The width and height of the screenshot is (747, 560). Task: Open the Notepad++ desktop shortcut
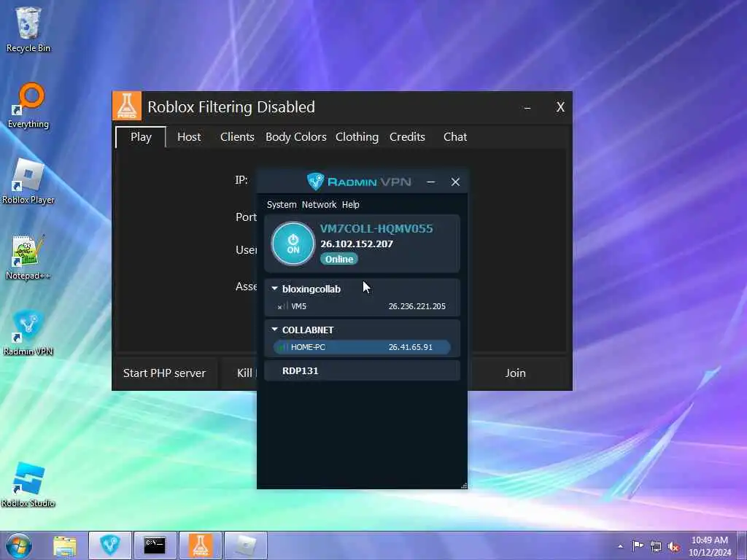[28, 257]
